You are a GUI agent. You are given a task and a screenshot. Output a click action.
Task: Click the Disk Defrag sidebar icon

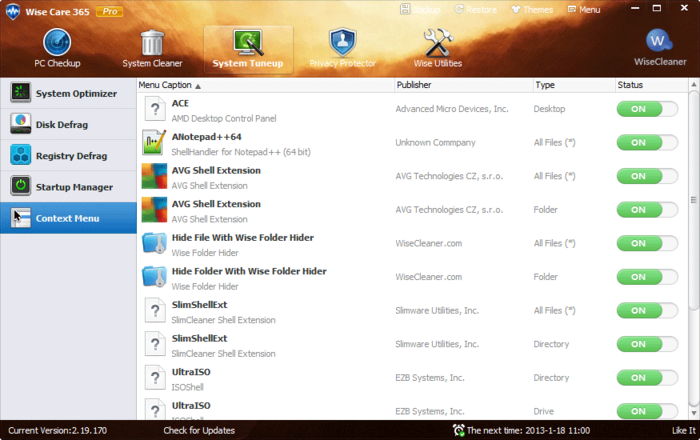pos(21,124)
